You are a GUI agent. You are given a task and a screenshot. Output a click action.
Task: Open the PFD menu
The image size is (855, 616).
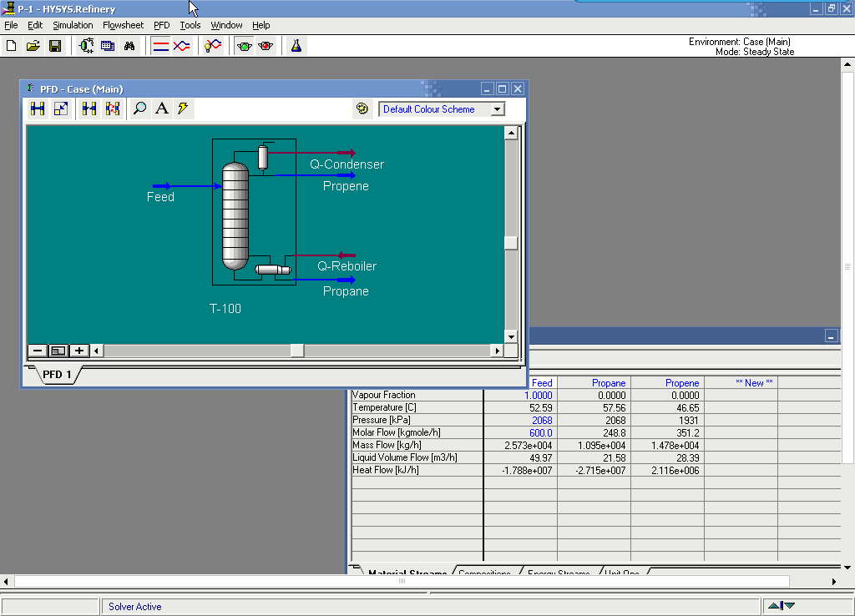[x=161, y=25]
